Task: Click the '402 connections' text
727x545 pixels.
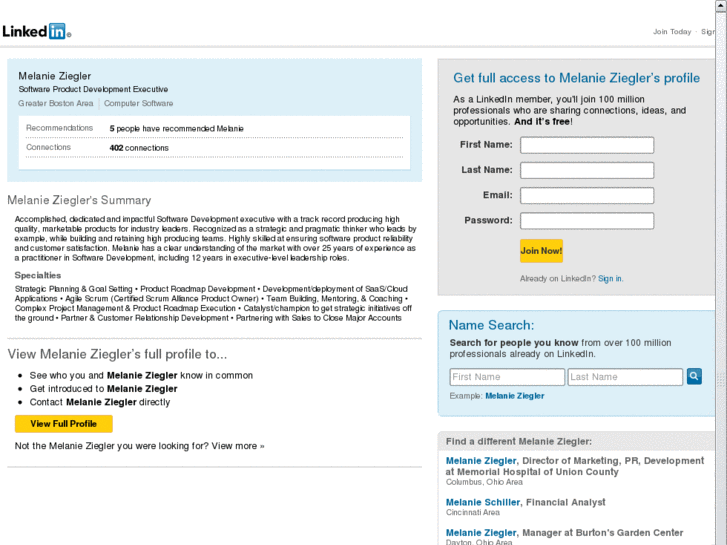Action: 139,148
